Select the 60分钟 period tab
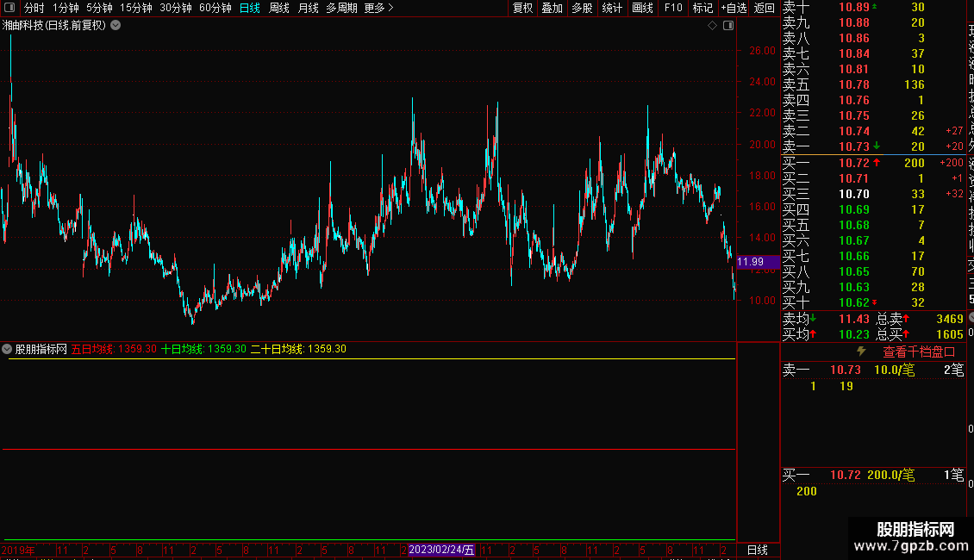Viewport: 974px width, 560px height. (x=215, y=8)
